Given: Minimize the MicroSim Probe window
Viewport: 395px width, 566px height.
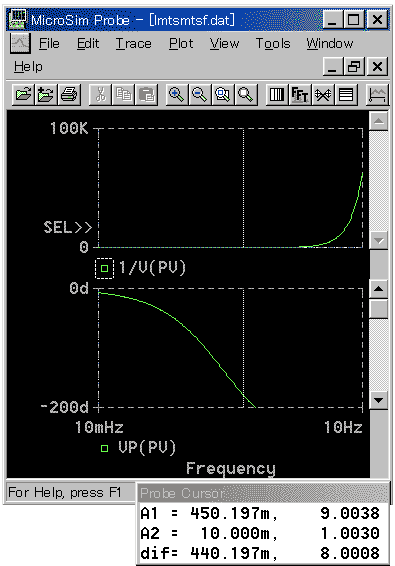Looking at the screenshot, I should 333,19.
